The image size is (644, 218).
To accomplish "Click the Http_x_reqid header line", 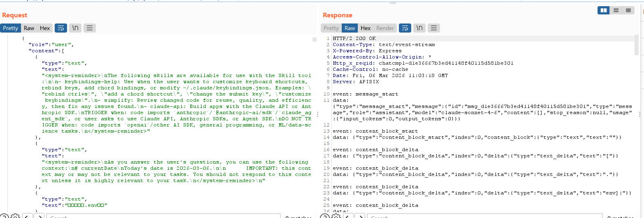I will 423,63.
